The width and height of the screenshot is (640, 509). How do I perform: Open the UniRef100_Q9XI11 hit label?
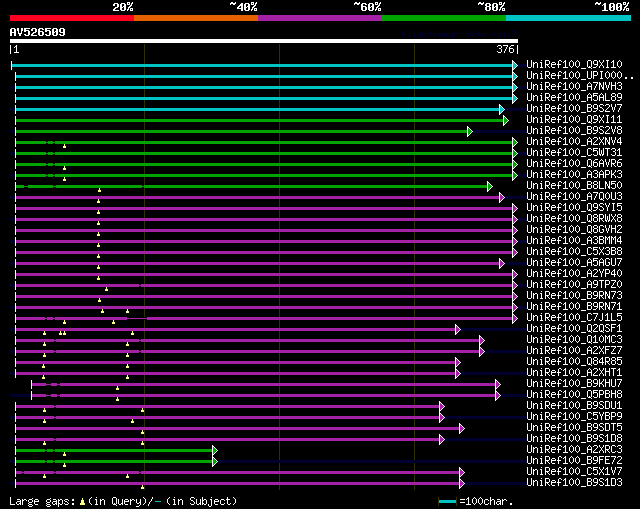click(574, 120)
